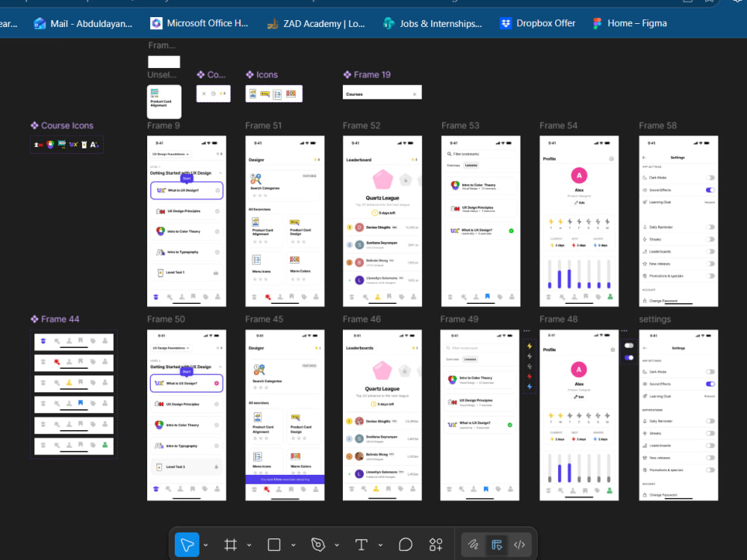Click the blue home icon in Frame 44's first row

[43, 341]
